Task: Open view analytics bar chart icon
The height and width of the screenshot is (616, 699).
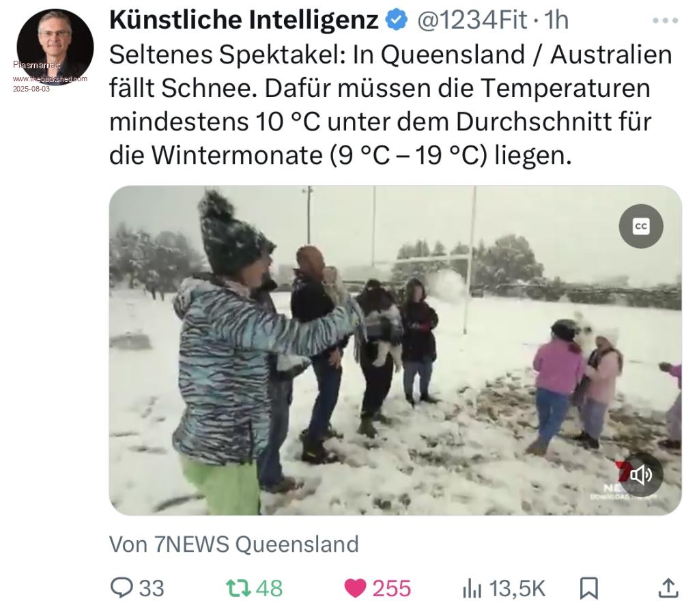Action: point(472,588)
